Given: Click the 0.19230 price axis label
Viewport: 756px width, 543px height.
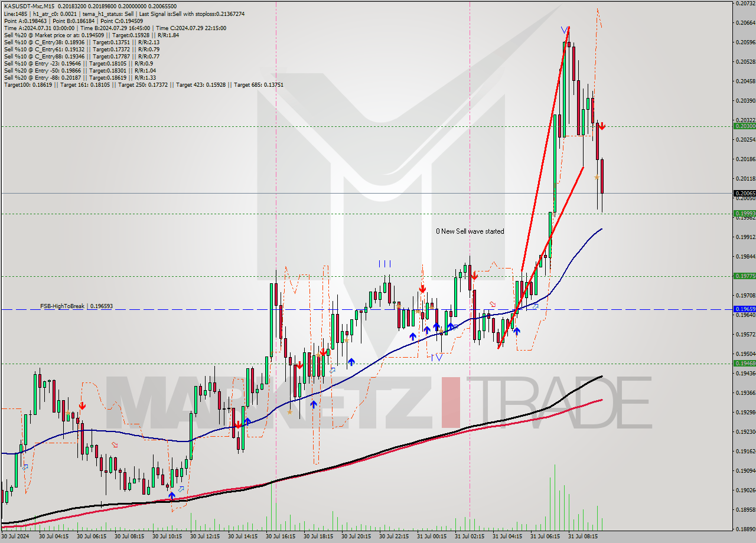Looking at the screenshot, I should point(745,432).
